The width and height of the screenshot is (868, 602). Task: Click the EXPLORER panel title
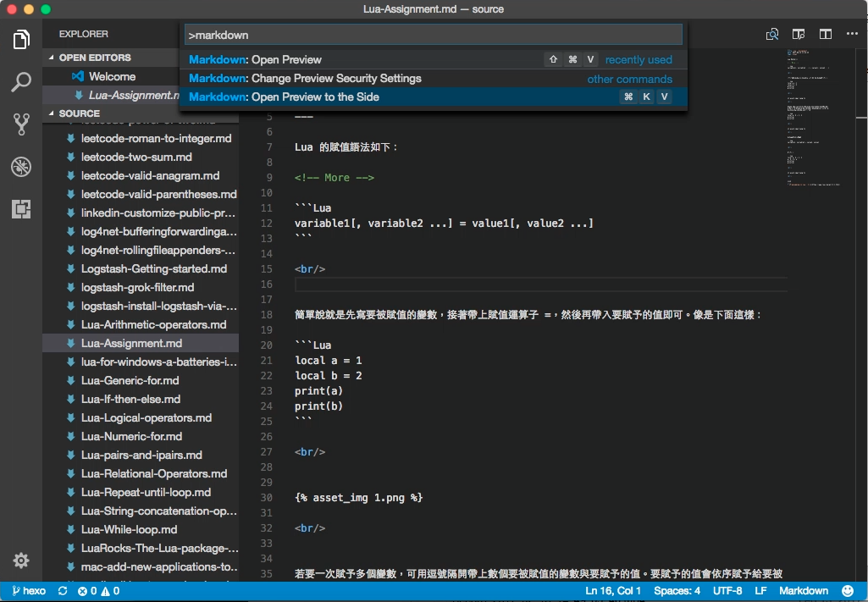click(84, 34)
